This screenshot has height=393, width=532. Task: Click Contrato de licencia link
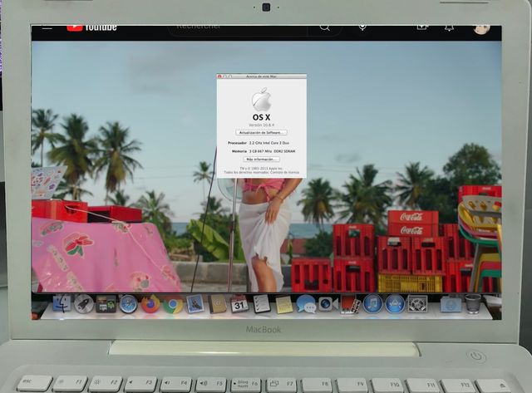(285, 172)
